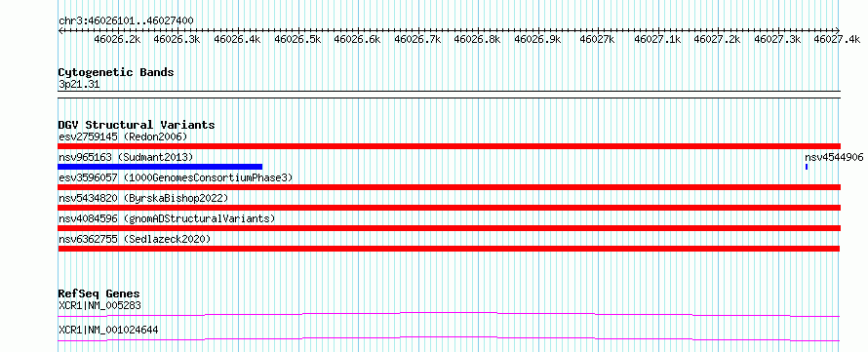Click ruler tick 46027k
Viewport: 868px width, 352px height.
[x=598, y=39]
